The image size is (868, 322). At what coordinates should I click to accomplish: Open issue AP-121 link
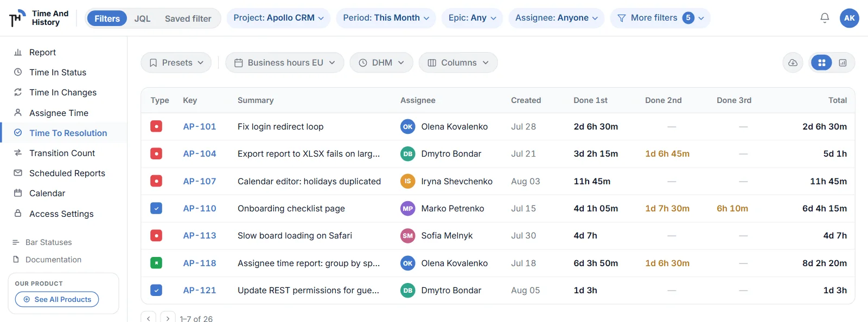(x=200, y=290)
